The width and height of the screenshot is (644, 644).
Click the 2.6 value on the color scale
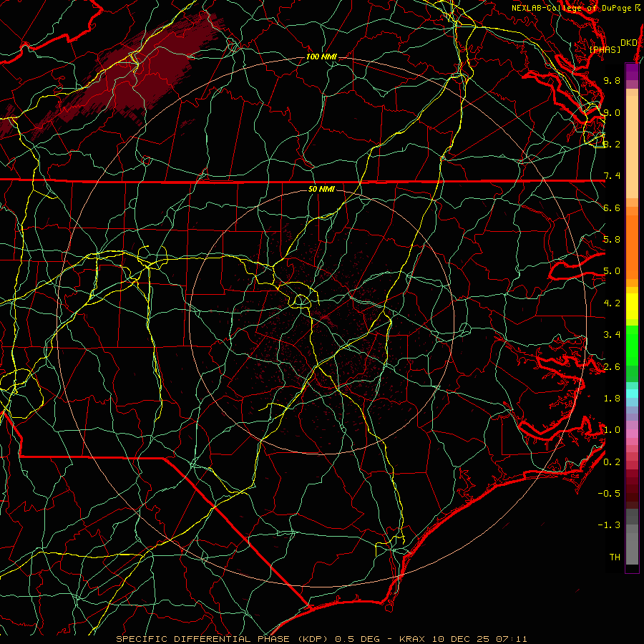tap(612, 367)
